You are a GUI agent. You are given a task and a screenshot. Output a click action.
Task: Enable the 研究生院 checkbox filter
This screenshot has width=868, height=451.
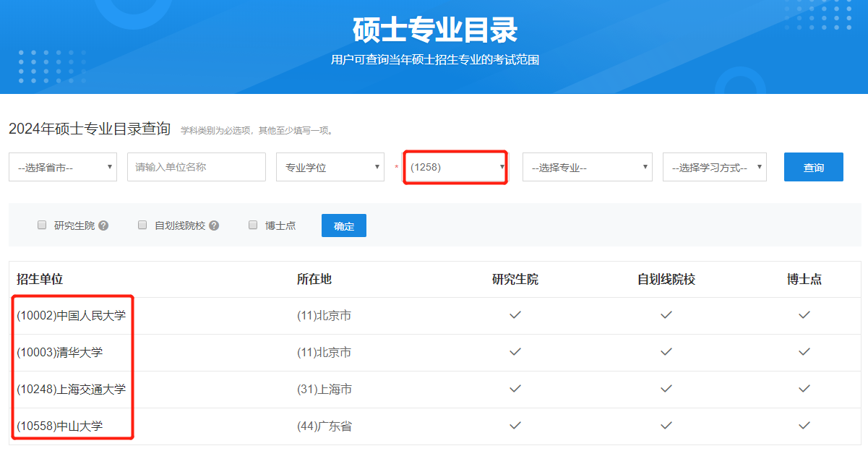point(42,225)
